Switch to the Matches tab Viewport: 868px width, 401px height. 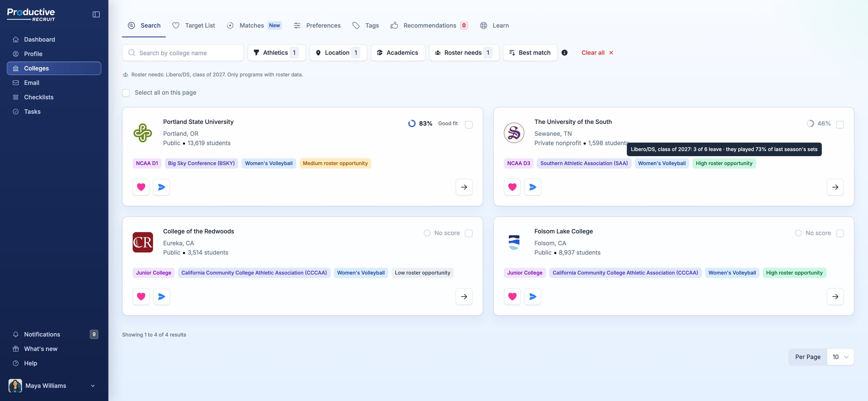[254, 26]
